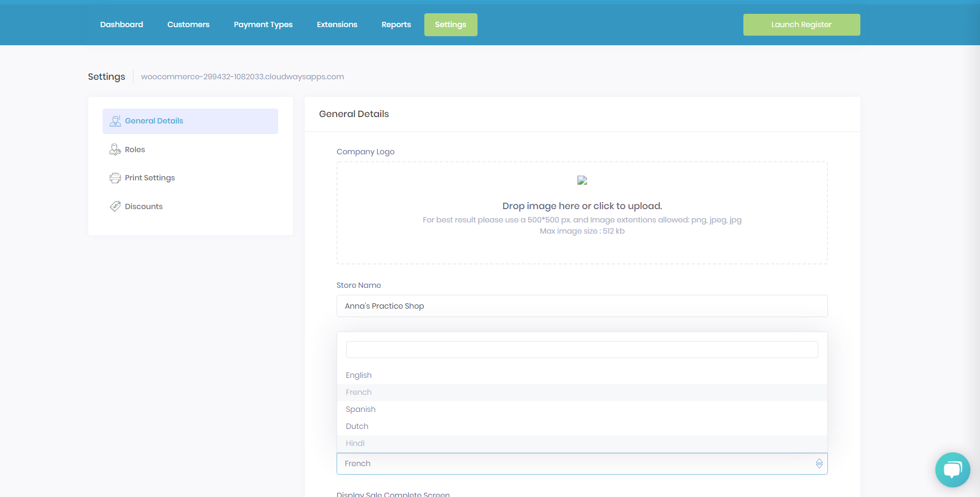Go to the Customers tab
The height and width of the screenshot is (497, 980).
pyautogui.click(x=188, y=24)
